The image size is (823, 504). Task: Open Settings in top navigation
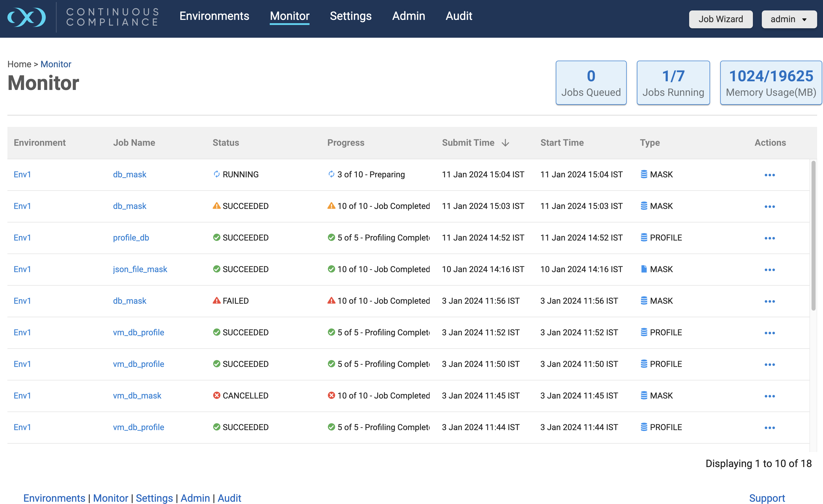click(x=351, y=16)
